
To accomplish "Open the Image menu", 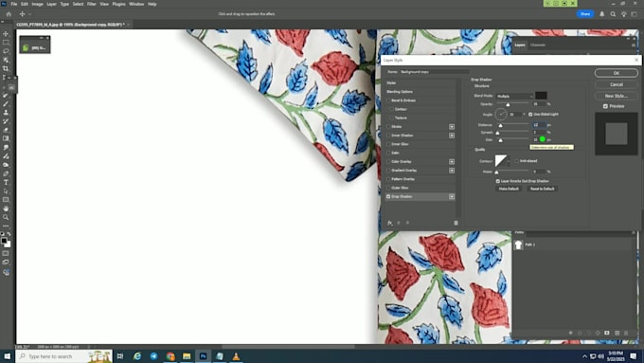I will coord(37,4).
